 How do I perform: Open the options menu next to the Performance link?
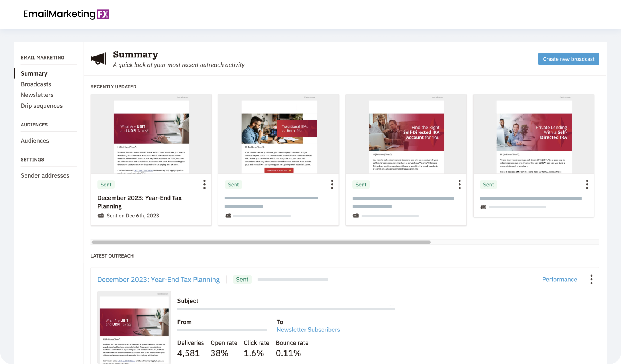pos(591,279)
